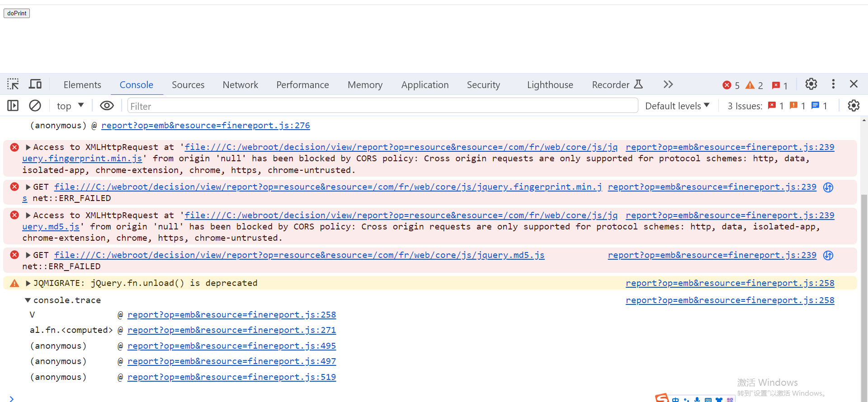Open the finereport.js:276 source link
868x402 pixels.
tap(206, 126)
